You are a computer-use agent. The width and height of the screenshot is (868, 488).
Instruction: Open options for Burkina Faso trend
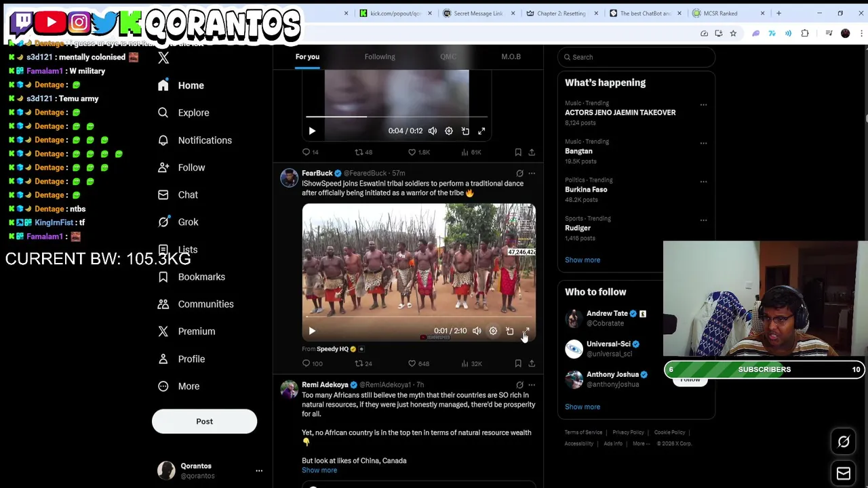(x=703, y=181)
